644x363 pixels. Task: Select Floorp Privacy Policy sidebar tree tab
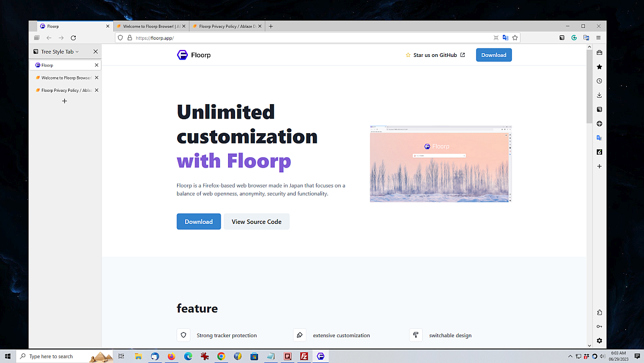65,90
